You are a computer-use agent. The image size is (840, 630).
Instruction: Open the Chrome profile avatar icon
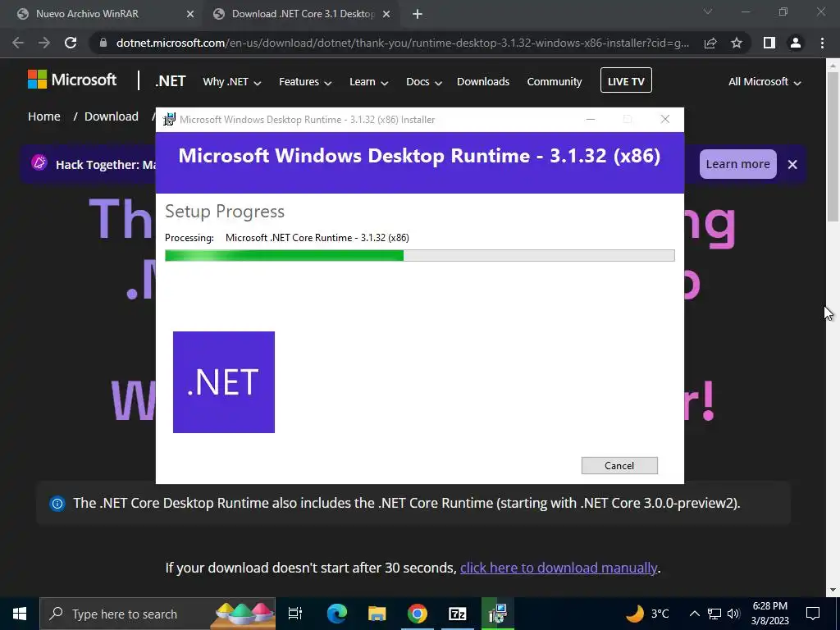coord(796,43)
